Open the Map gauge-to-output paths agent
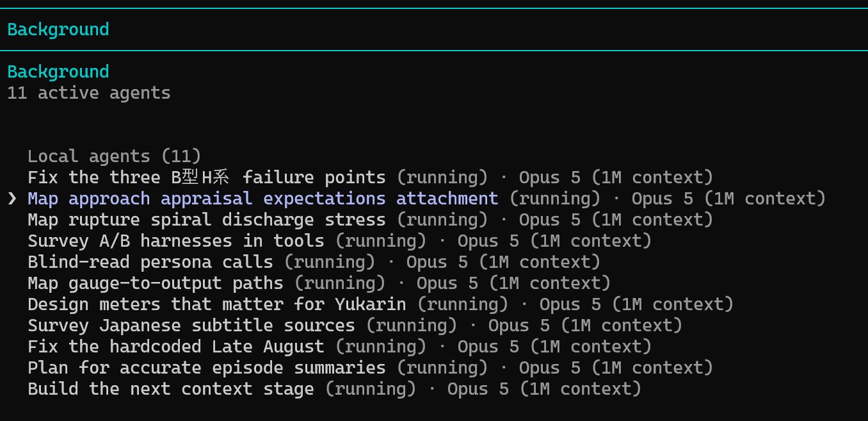The width and height of the screenshot is (868, 421). (319, 283)
